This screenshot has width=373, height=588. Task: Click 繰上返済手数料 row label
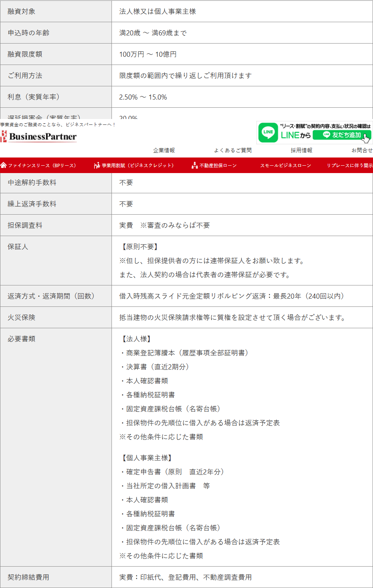click(32, 204)
